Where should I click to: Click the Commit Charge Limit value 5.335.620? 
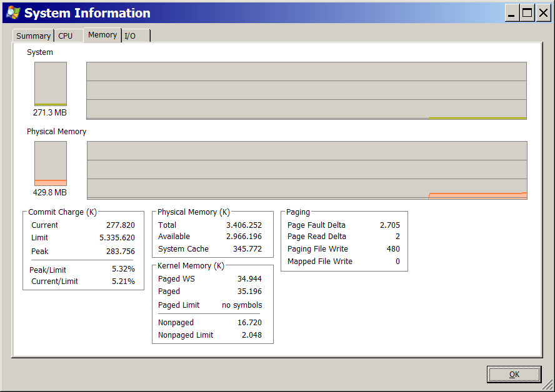117,238
